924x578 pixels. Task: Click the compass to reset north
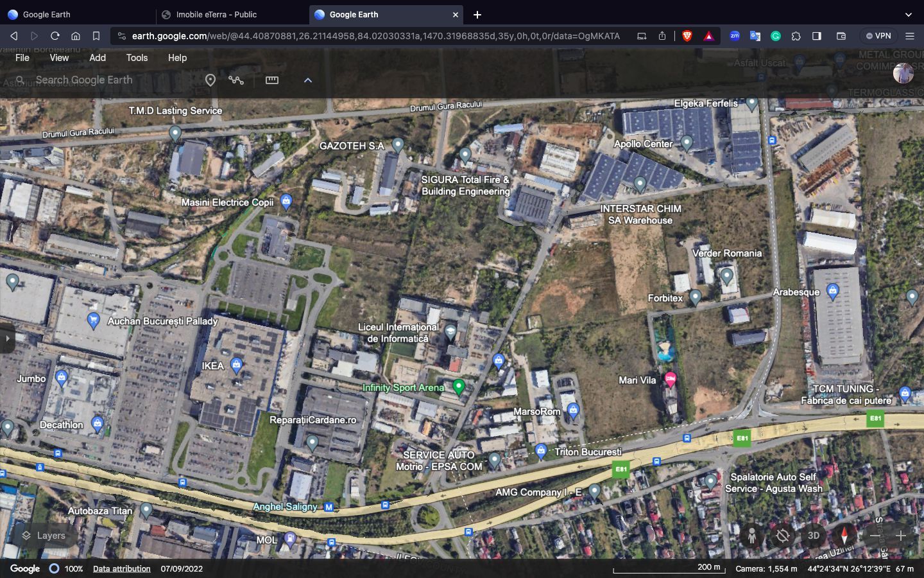pyautogui.click(x=844, y=535)
